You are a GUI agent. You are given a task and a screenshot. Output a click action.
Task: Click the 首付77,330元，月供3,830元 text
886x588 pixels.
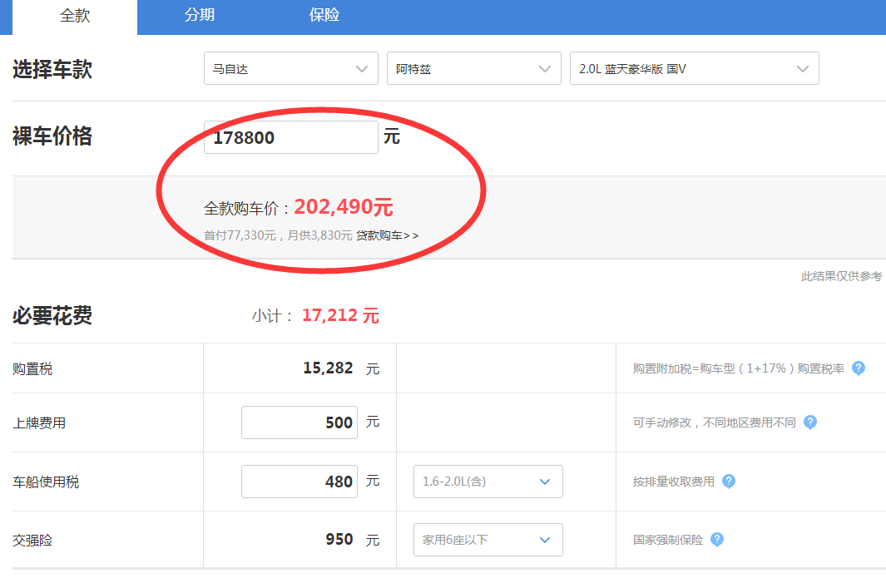coord(278,235)
